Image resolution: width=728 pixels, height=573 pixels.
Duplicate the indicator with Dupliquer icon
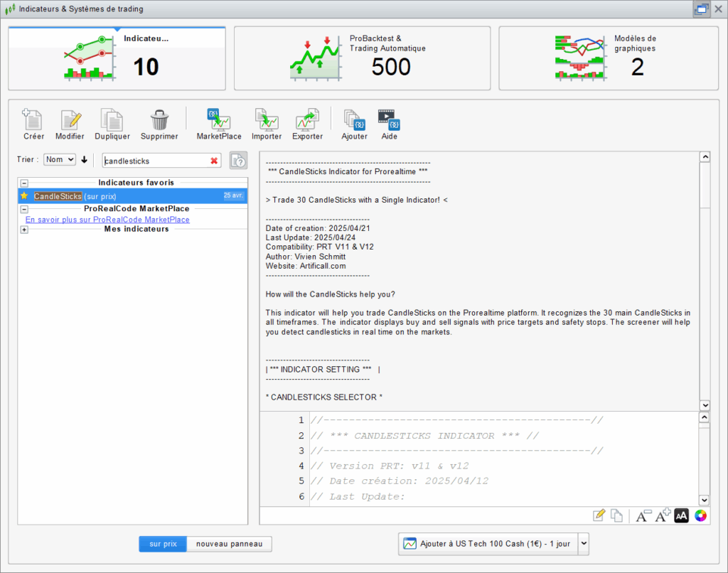pyautogui.click(x=112, y=119)
